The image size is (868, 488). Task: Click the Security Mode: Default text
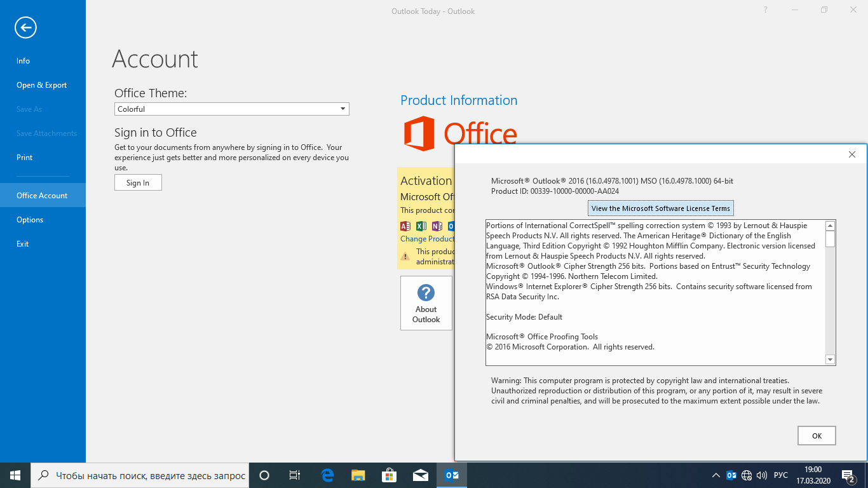(524, 317)
